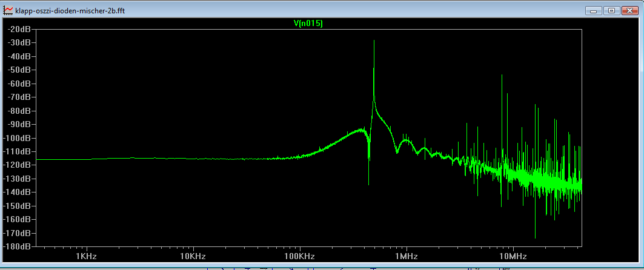Click the 100KHz frequency axis label

click(x=300, y=257)
